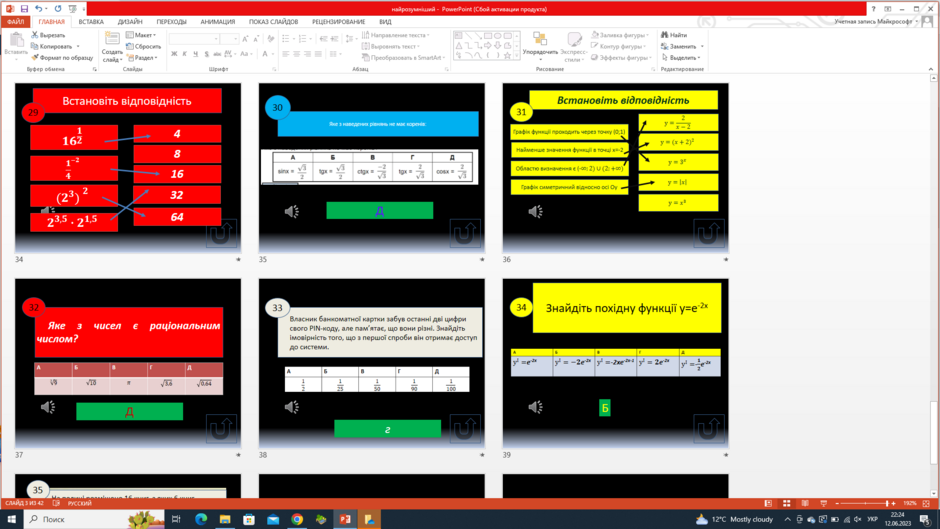Click the Сбросить slide reset button
Image resolution: width=940 pixels, height=529 pixels.
tap(143, 46)
